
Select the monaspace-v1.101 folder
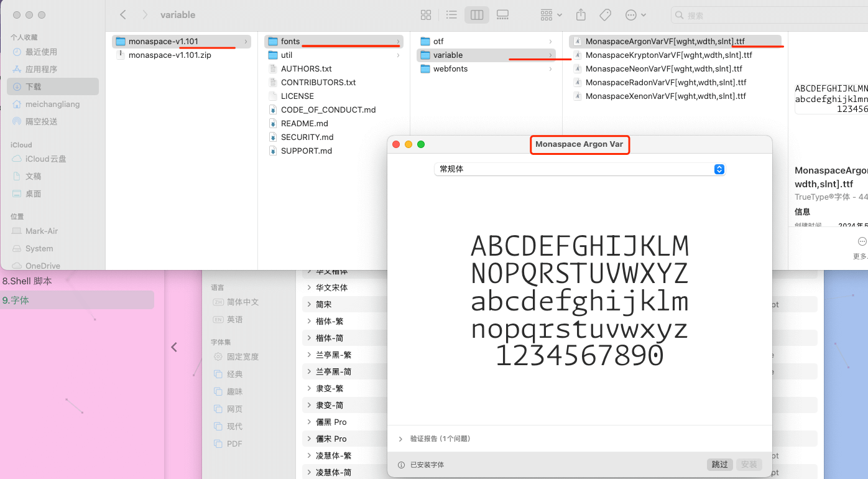tap(182, 41)
